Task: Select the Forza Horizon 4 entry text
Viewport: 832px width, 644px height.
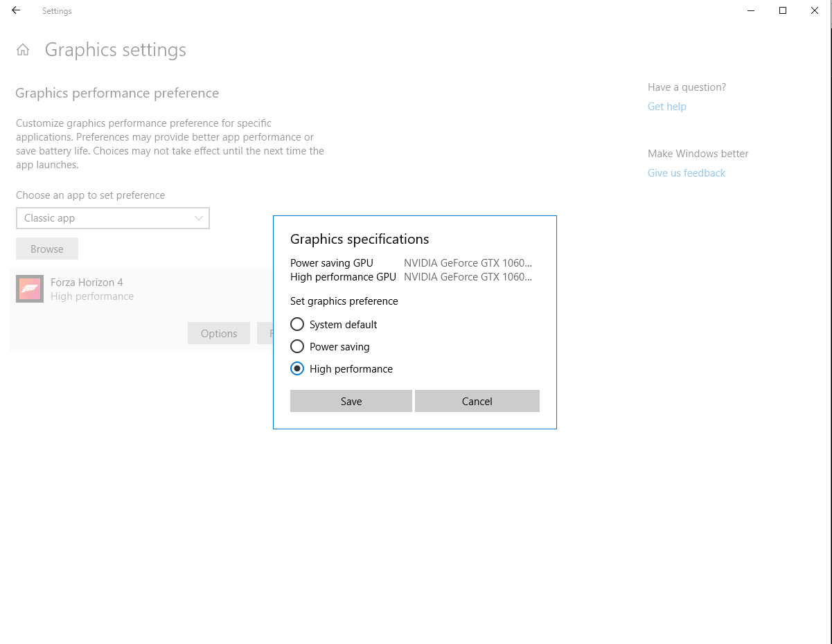Action: pos(87,283)
